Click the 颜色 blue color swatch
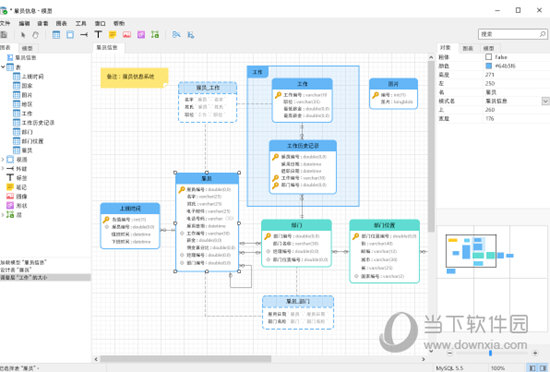This screenshot has height=372, width=550. coord(488,66)
